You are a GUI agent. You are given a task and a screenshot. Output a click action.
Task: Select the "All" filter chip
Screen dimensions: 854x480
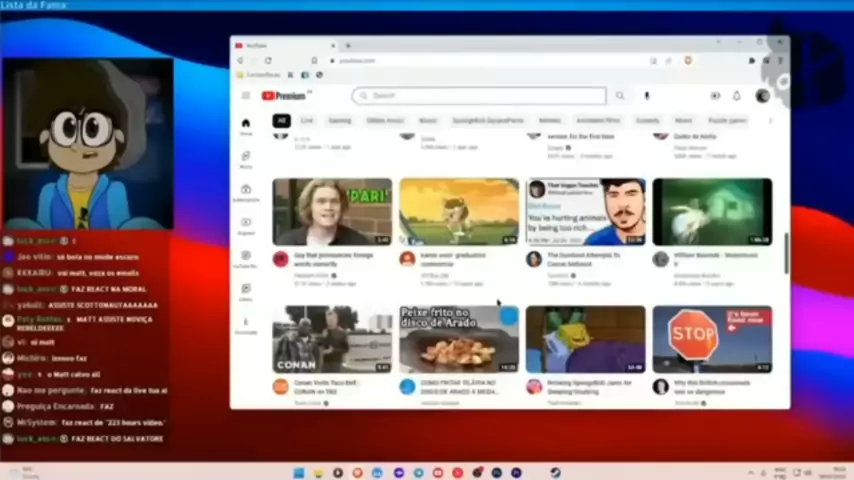pos(282,120)
